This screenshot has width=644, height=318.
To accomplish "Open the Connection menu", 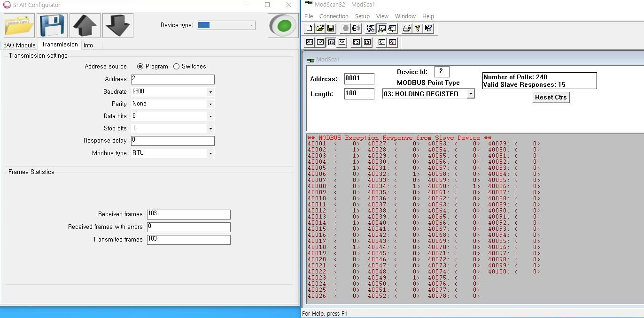I will [x=334, y=16].
